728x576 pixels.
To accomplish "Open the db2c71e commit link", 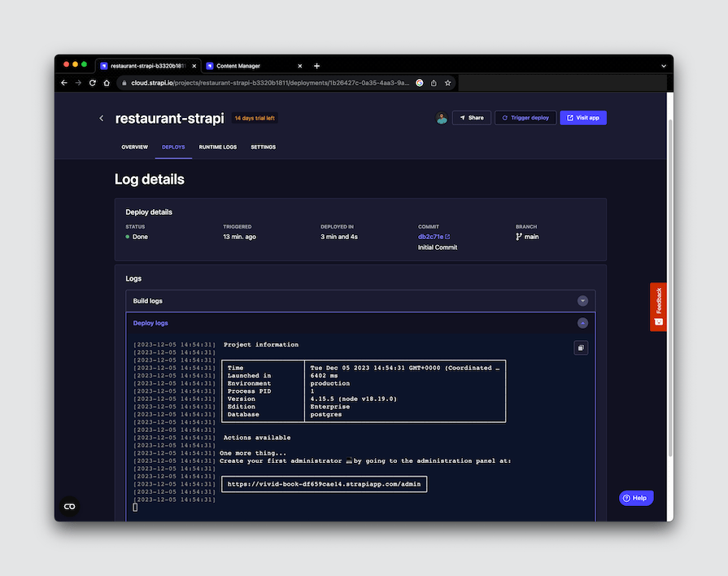I will pos(429,236).
